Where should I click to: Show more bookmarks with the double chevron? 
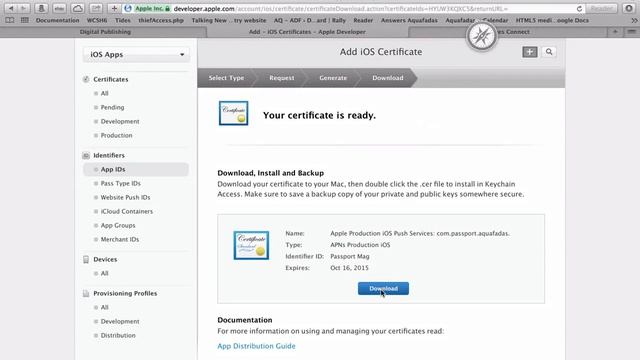pyautogui.click(x=634, y=20)
